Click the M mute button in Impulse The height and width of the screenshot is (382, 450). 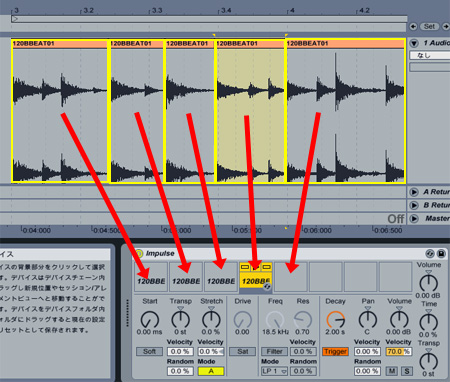392,371
